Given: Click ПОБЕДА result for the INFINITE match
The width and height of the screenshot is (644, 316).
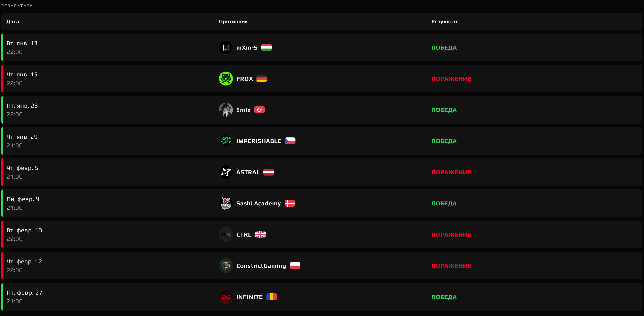Looking at the screenshot, I should tap(444, 297).
